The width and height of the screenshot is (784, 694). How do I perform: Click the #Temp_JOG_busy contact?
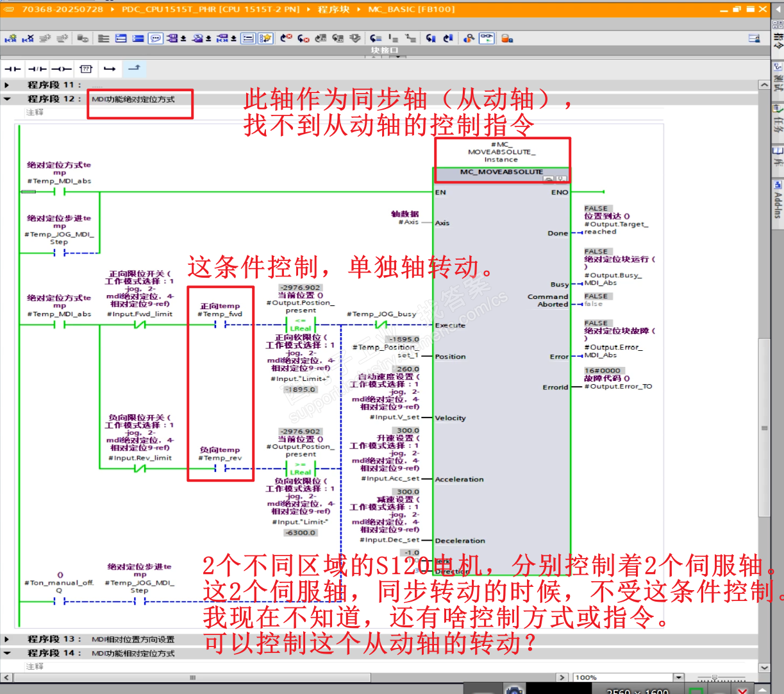point(381,325)
